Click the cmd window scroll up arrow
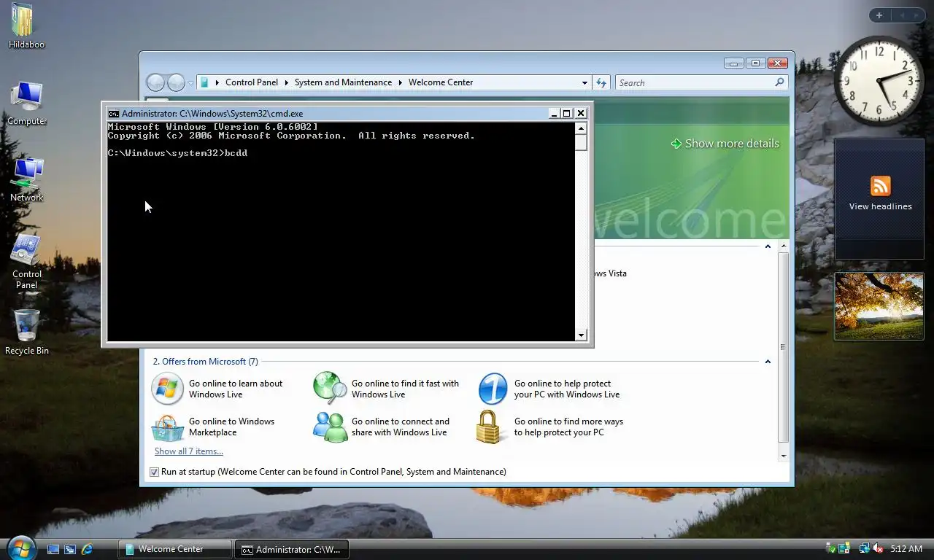Screen dimensions: 934x560 [x=581, y=128]
